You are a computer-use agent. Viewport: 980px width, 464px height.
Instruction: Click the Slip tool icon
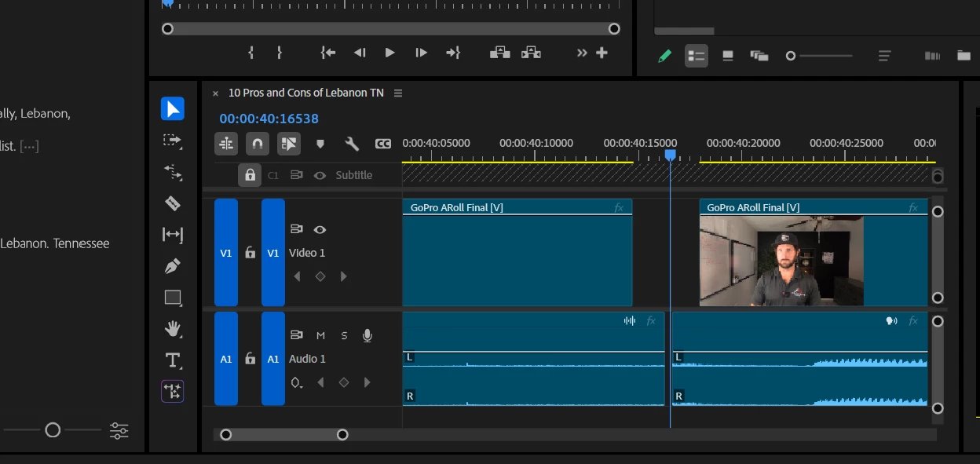pyautogui.click(x=173, y=235)
